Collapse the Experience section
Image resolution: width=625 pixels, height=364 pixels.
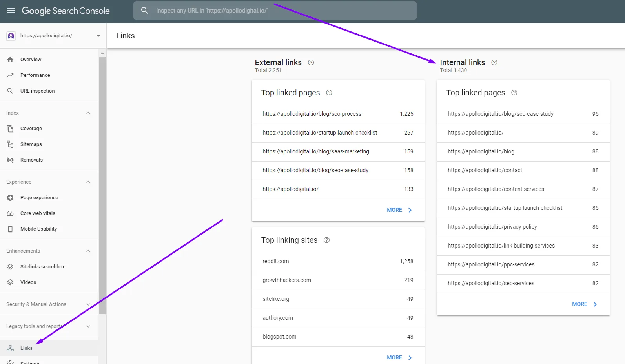coord(88,182)
